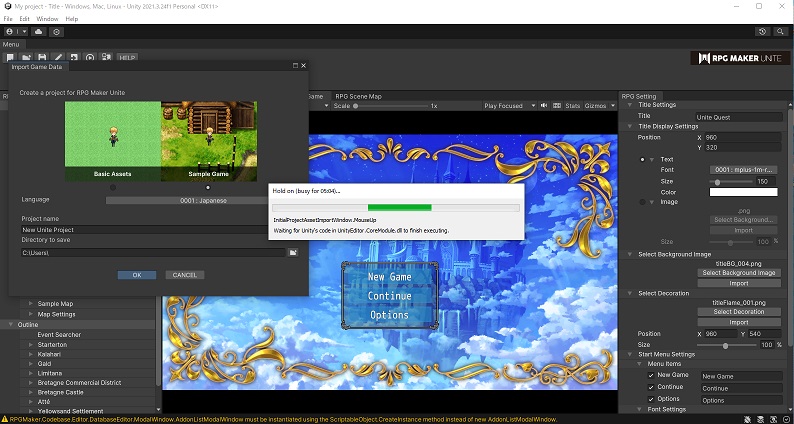This screenshot has width=794, height=424.
Task: Collapse the Title Display Settings section
Action: [630, 127]
